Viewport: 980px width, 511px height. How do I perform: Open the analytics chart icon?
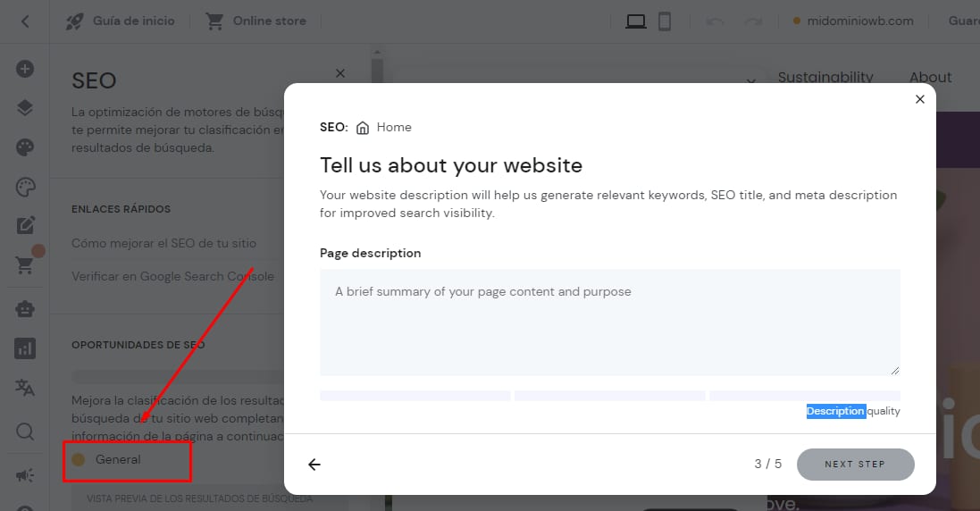pos(25,348)
